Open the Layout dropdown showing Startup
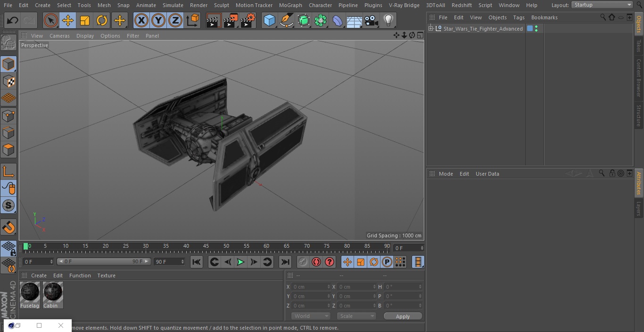Image resolution: width=644 pixels, height=332 pixels. (x=603, y=5)
